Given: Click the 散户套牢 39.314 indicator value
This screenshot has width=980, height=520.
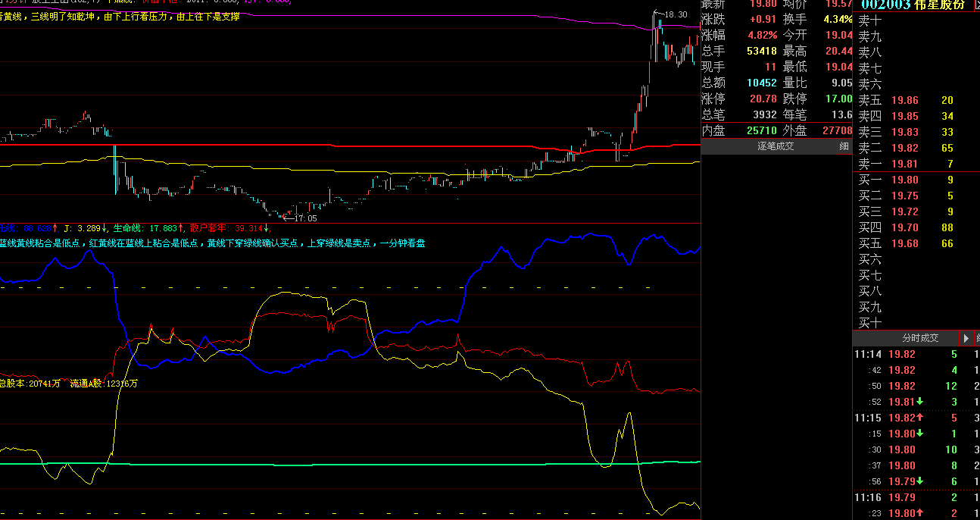Looking at the screenshot, I should tap(229, 228).
